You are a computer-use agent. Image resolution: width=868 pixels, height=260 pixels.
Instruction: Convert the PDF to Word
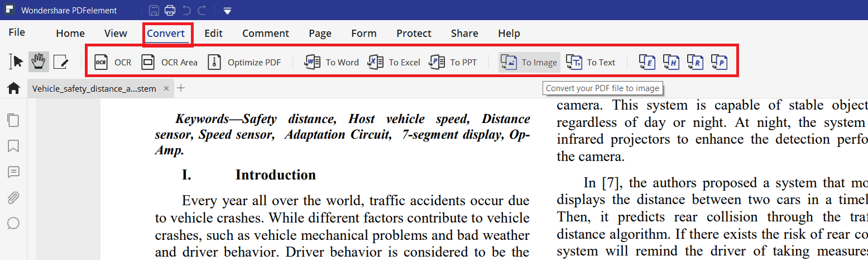tap(332, 62)
